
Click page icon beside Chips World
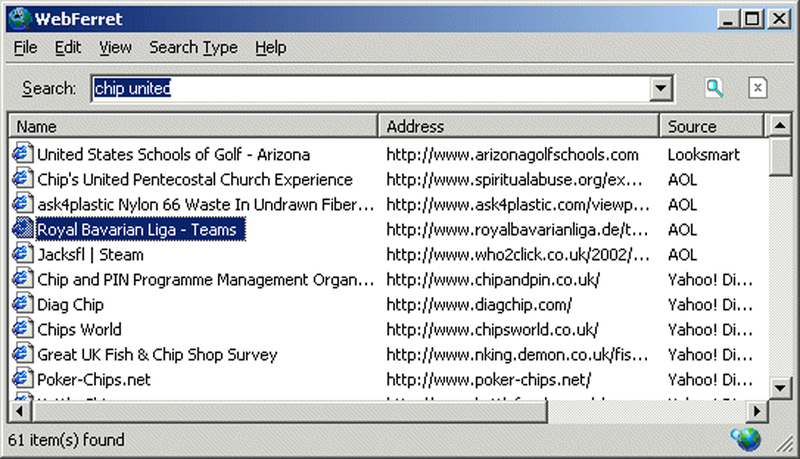pyautogui.click(x=22, y=329)
